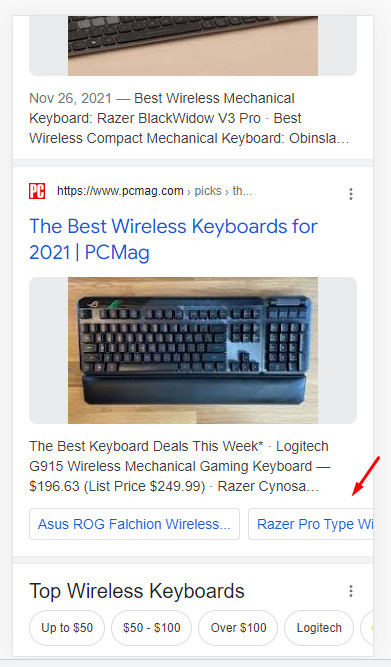Filter by Over $100
The width and height of the screenshot is (391, 667).
238,628
